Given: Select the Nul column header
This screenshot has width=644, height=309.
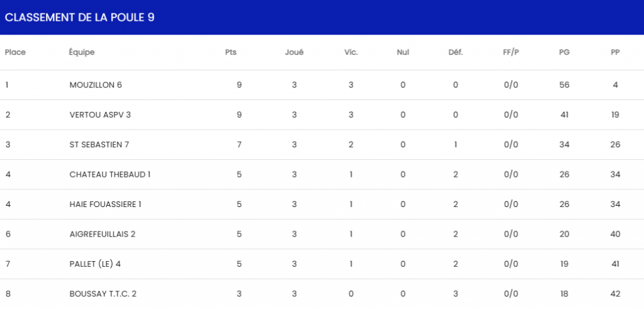Looking at the screenshot, I should click(403, 52).
